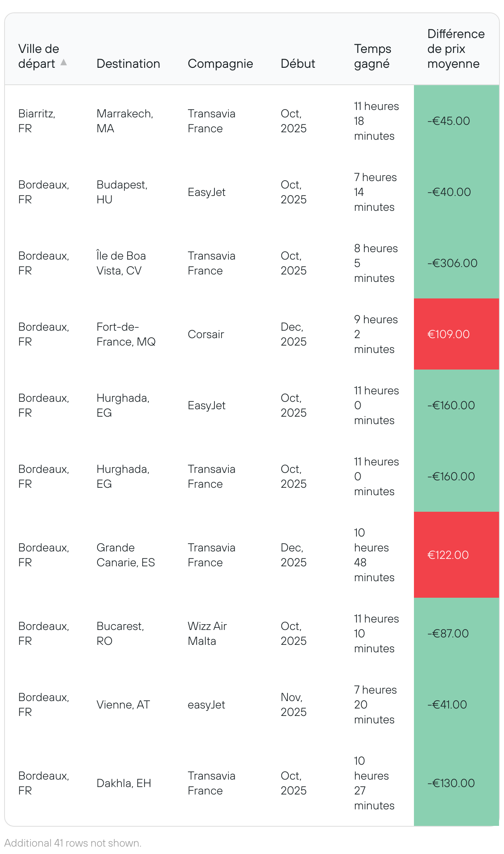The image size is (504, 854).
Task: Select the Vienne, AT destination cell
Action: tap(123, 704)
